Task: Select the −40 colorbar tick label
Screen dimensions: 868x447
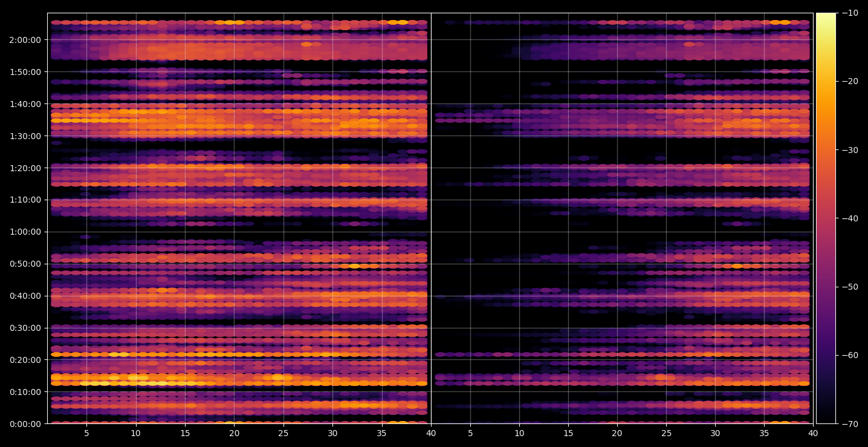Action: (x=850, y=218)
